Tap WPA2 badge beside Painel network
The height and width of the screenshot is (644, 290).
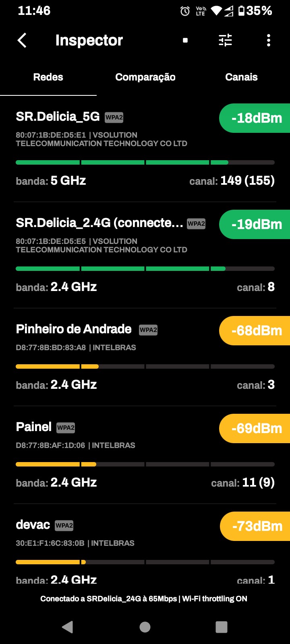[66, 427]
